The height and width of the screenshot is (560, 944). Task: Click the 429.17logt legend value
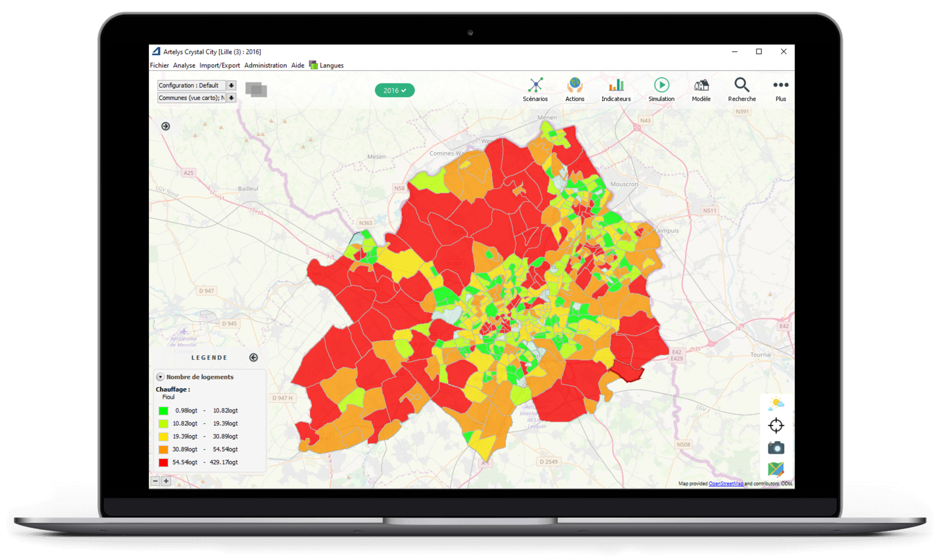click(x=224, y=462)
